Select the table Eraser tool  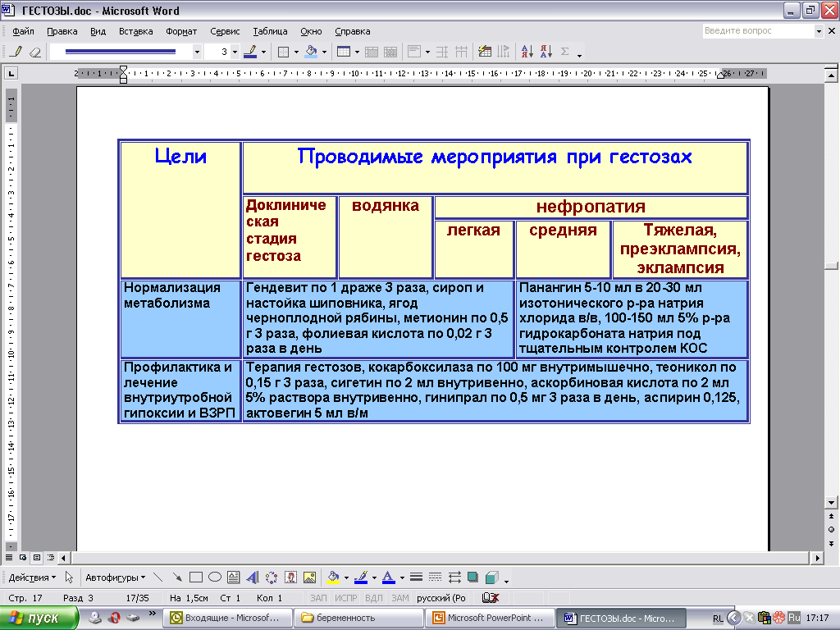34,52
